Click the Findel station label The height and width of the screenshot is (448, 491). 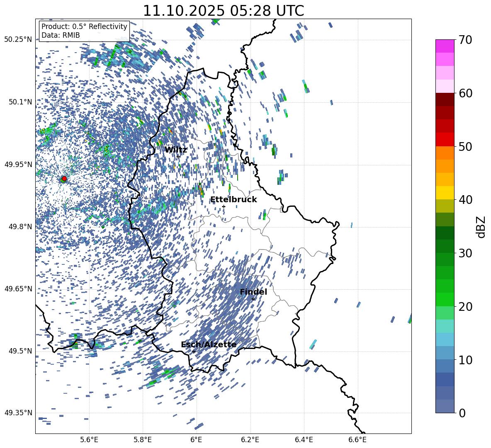click(x=253, y=292)
